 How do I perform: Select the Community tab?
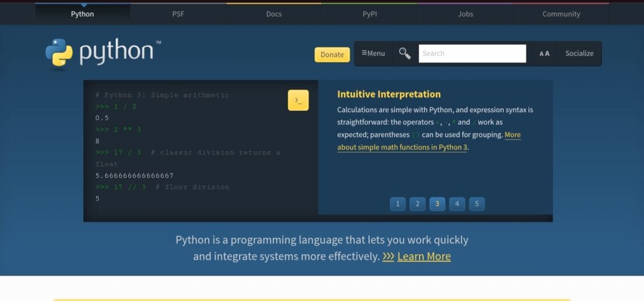point(561,14)
